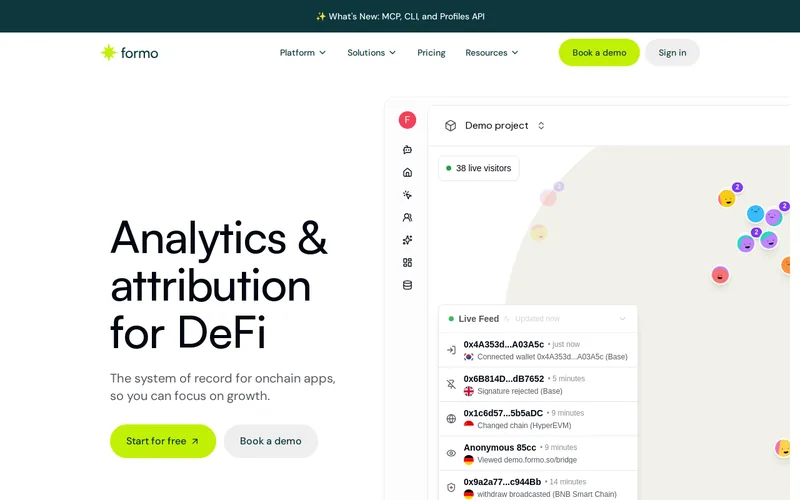Open the home icon in dashboard sidebar
The width and height of the screenshot is (800, 500).
tap(407, 172)
